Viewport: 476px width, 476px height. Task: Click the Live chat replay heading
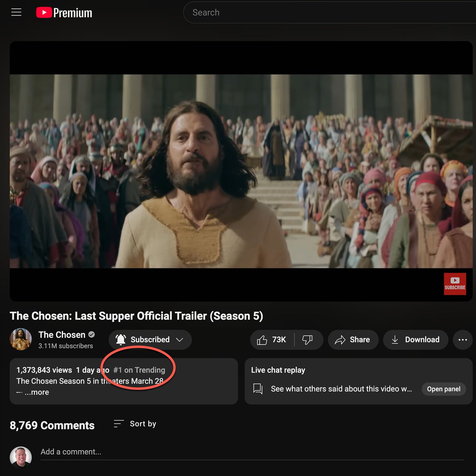click(278, 370)
